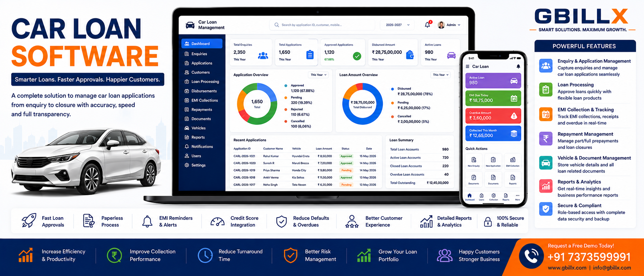The height and width of the screenshot is (276, 644).
Task: Tap the New Enquiry quick action on phone
Action: [474, 161]
